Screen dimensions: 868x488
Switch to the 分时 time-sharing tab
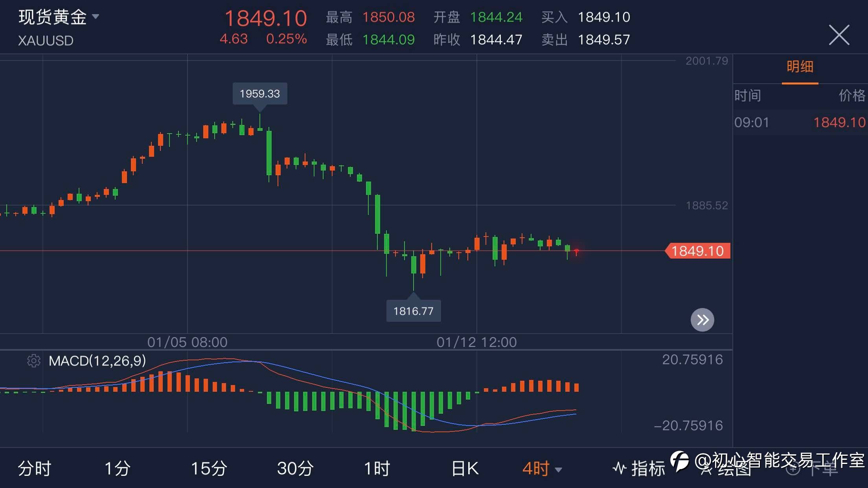[35, 469]
